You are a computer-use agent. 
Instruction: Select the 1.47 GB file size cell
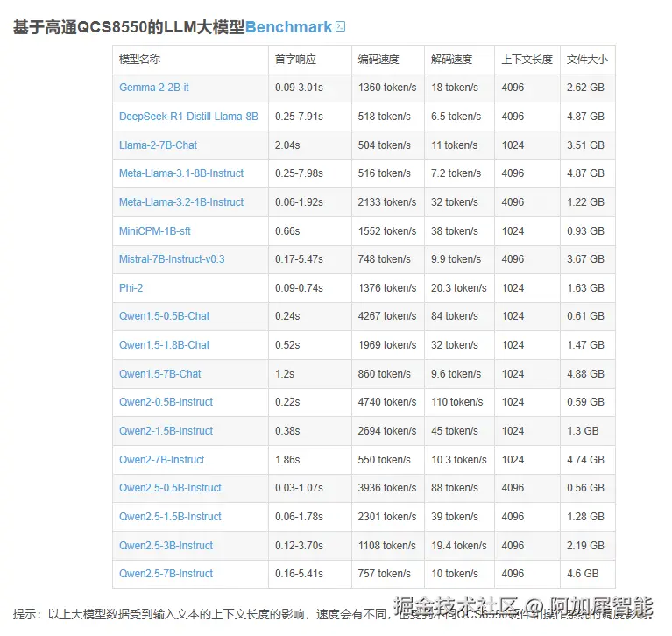point(588,344)
